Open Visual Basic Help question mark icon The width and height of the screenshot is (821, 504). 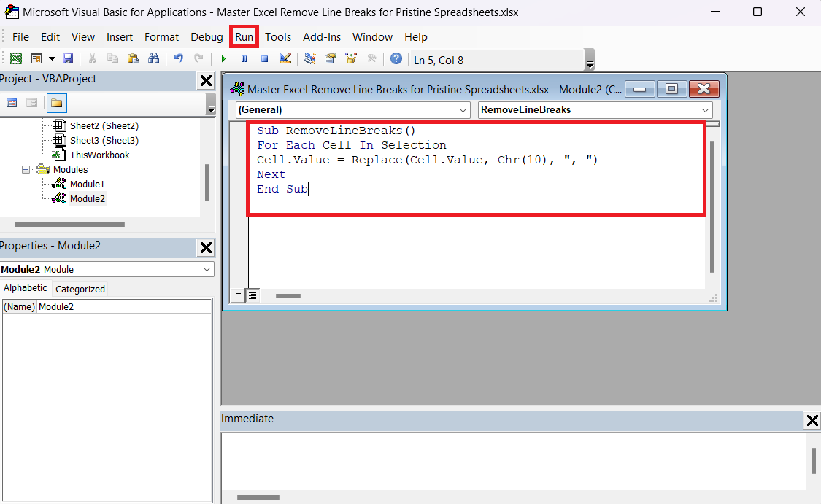point(396,58)
